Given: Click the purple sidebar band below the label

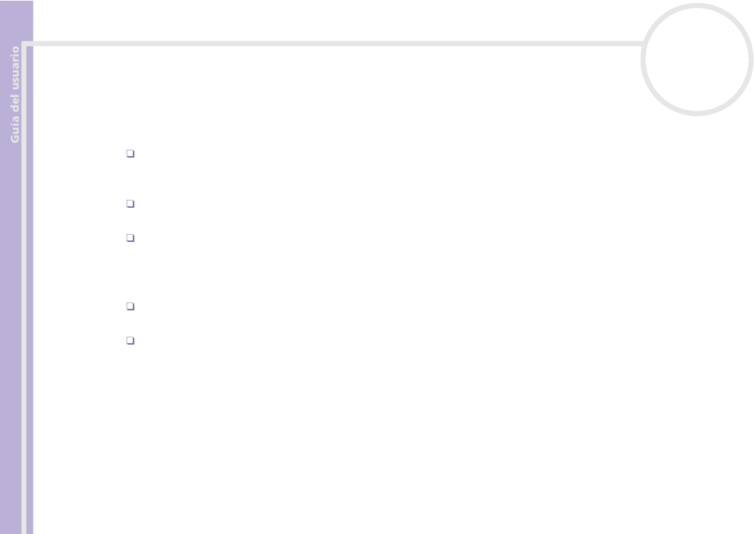Looking at the screenshot, I should (10, 337).
